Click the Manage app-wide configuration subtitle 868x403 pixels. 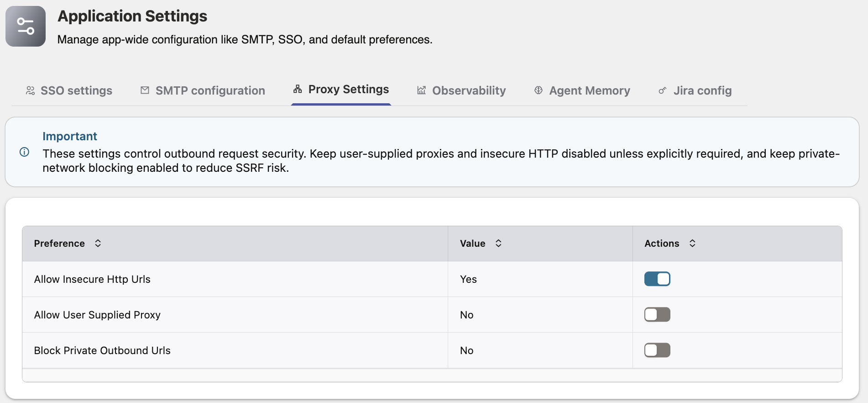coord(245,40)
